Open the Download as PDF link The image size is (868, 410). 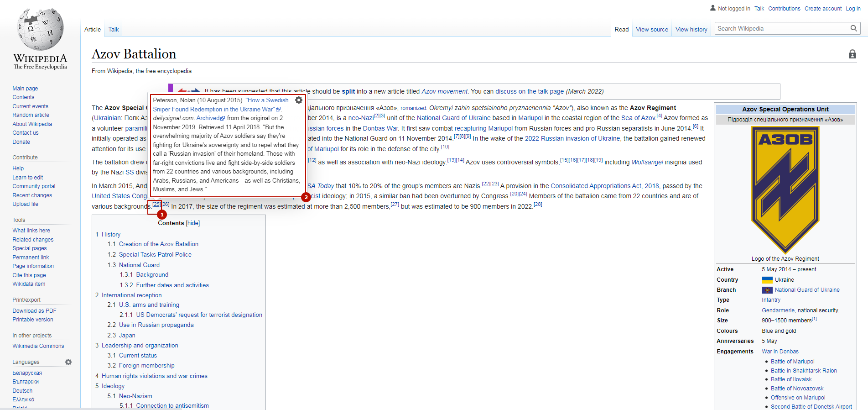34,311
